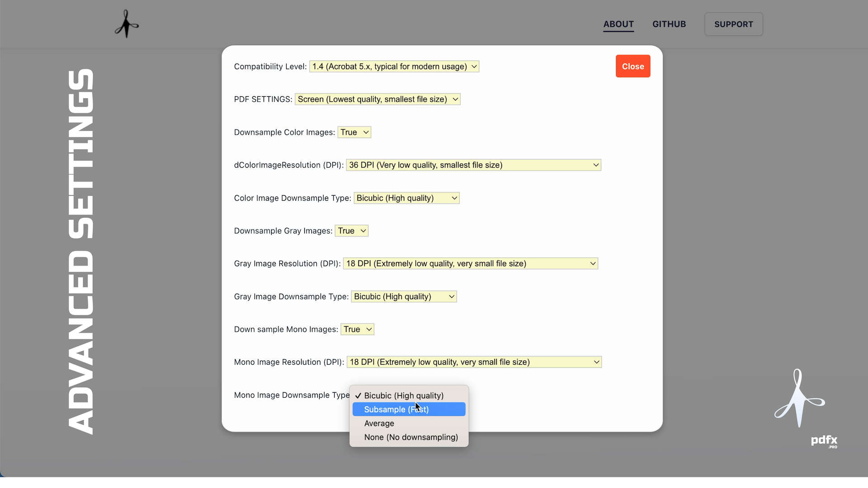The image size is (868, 488).
Task: Choose the Subsample (Fast) option
Action: pyautogui.click(x=409, y=409)
